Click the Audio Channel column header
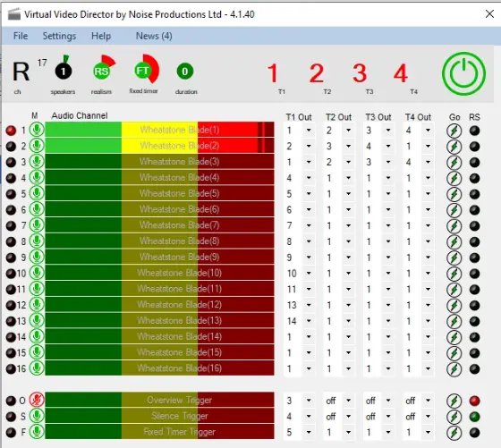 pos(80,115)
